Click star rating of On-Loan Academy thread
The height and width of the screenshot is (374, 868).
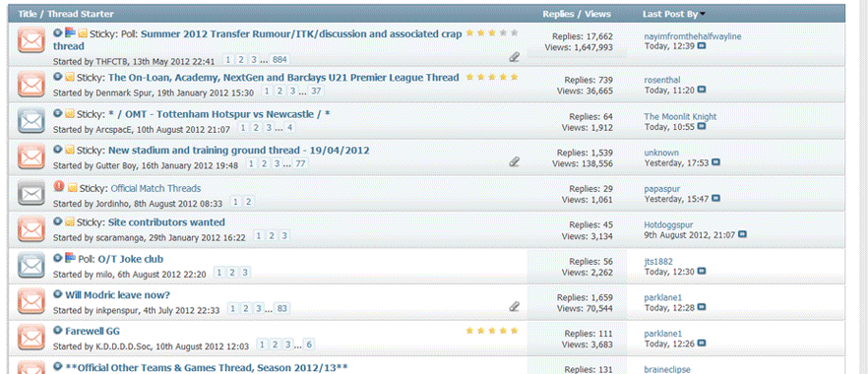tap(492, 78)
